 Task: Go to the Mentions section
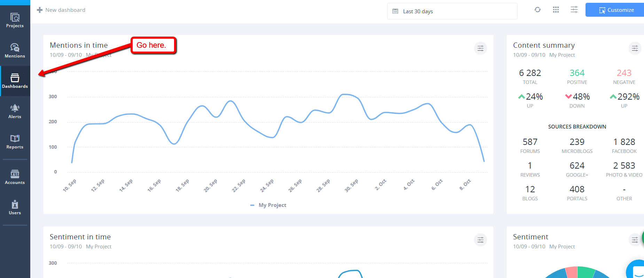tap(15, 51)
